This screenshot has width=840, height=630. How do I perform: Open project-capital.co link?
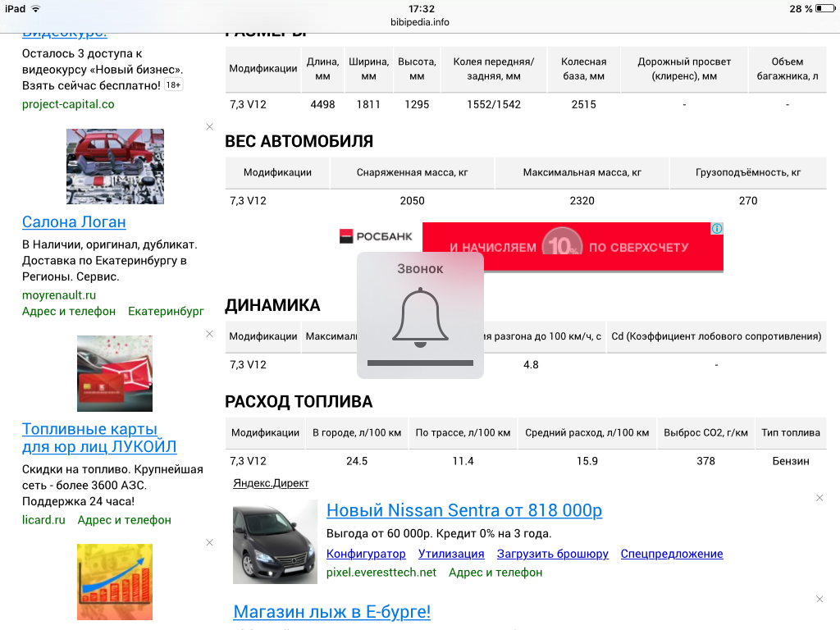pos(68,104)
